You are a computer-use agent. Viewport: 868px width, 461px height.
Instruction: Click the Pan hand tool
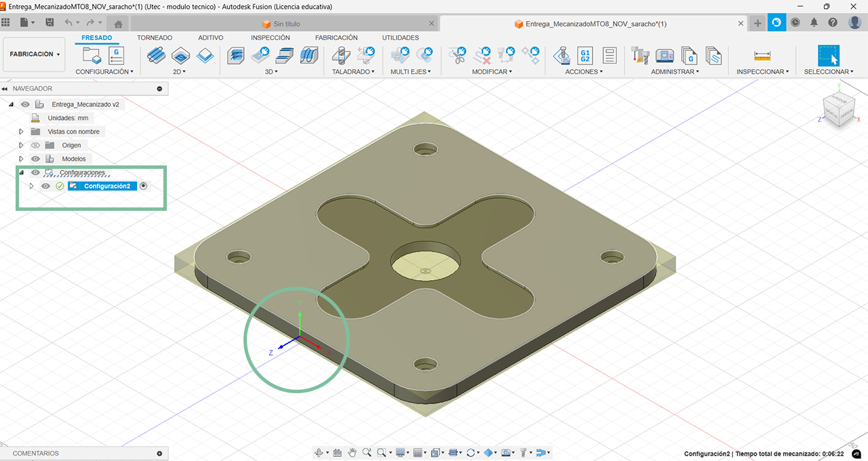[352, 452]
